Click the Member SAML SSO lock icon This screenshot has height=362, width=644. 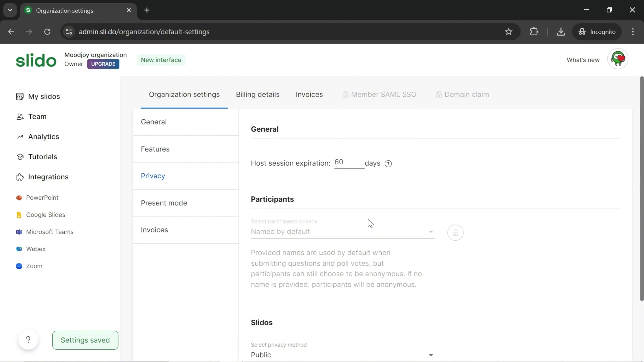[x=345, y=95]
